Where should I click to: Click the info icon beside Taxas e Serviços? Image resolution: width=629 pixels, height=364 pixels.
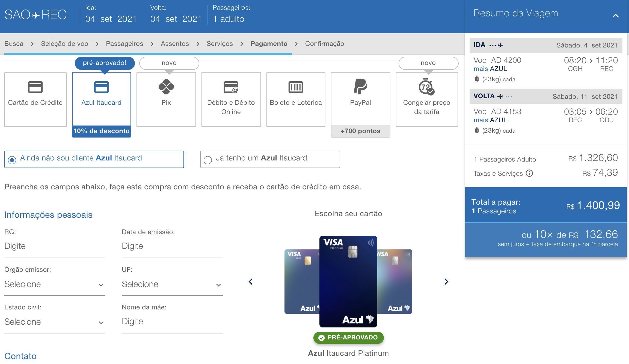coord(529,173)
